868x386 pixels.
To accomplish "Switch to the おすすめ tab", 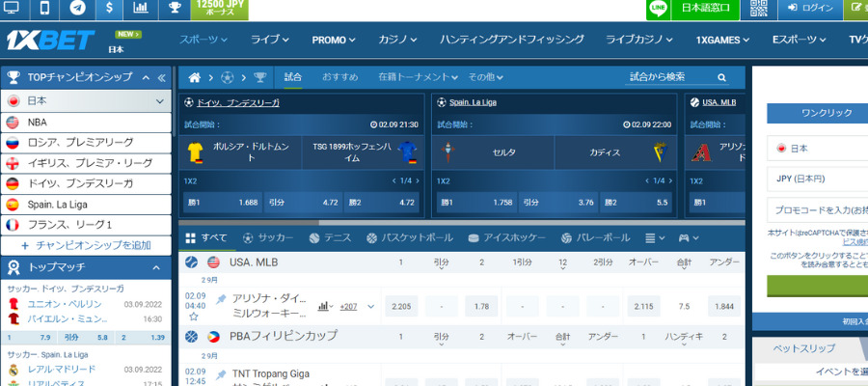I will (339, 77).
